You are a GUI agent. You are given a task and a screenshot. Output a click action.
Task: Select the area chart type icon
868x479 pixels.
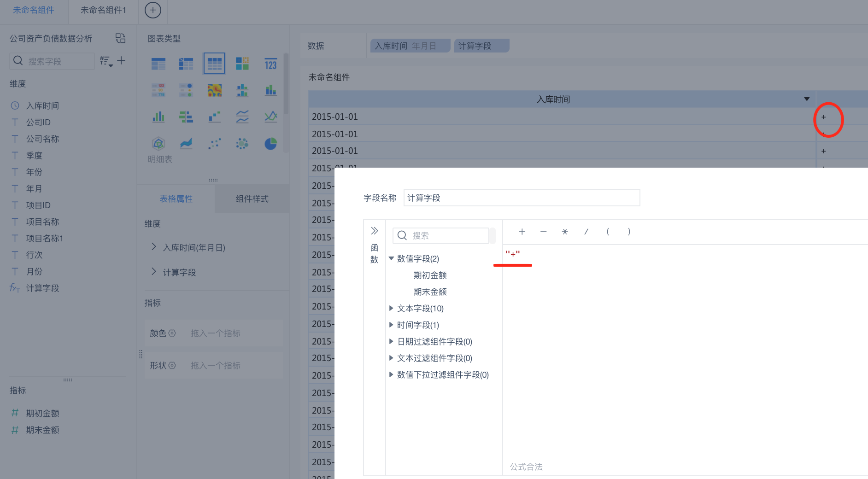pos(186,144)
